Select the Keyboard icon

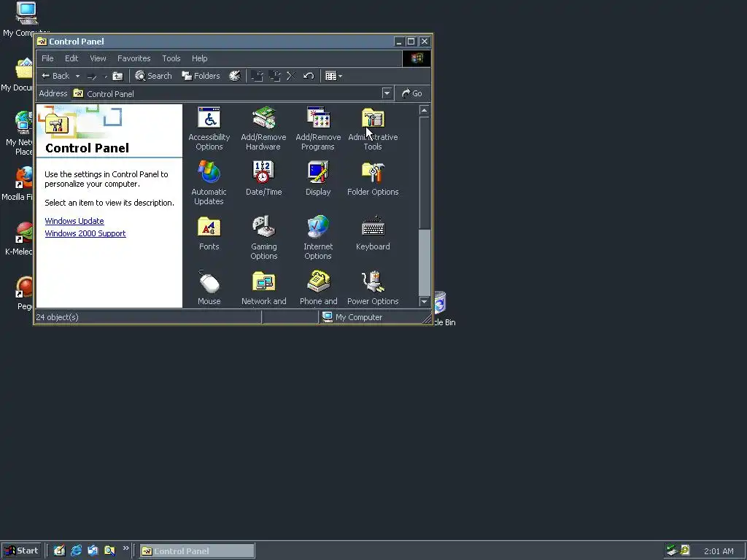click(373, 233)
